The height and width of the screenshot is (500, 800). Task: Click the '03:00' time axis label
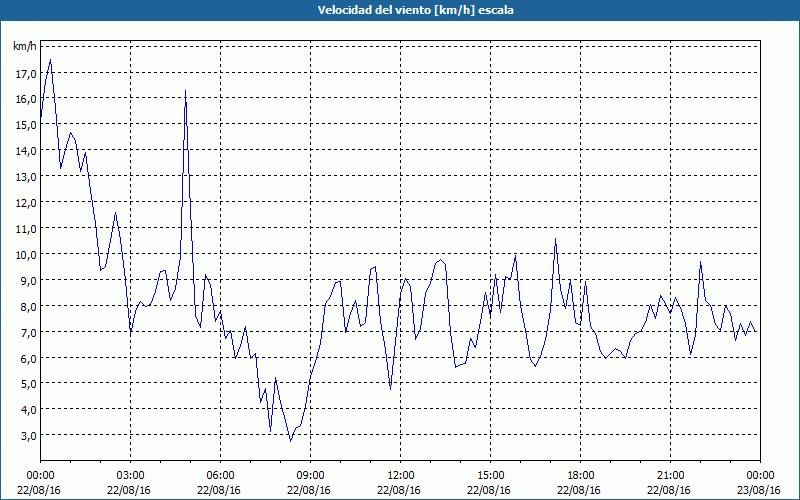[x=131, y=476]
